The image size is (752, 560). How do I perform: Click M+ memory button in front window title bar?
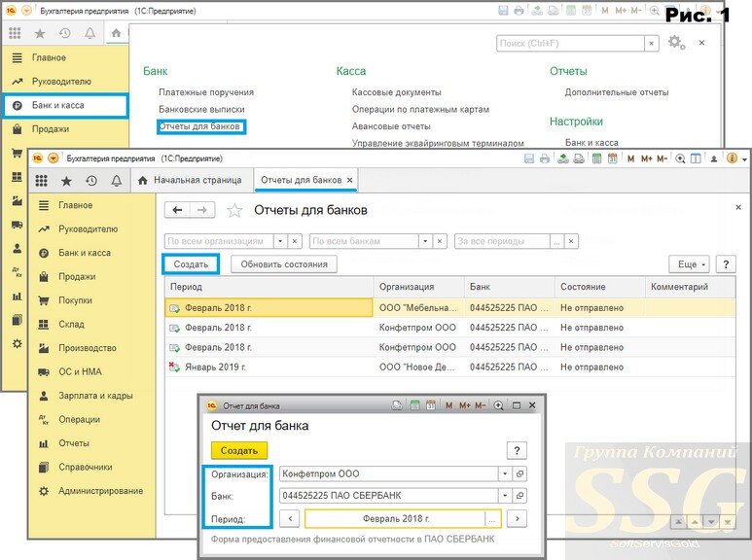pyautogui.click(x=647, y=158)
